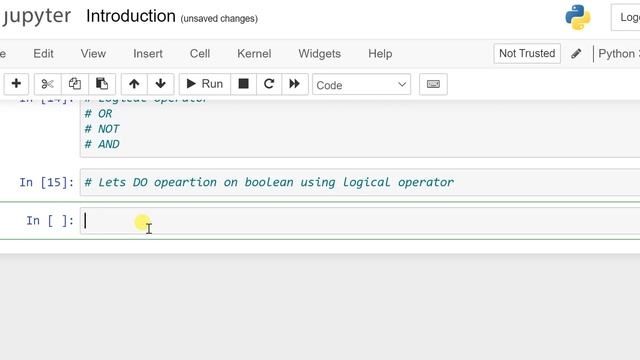This screenshot has width=640, height=360.
Task: Click the '# NOT' comment line
Action: [102, 129]
